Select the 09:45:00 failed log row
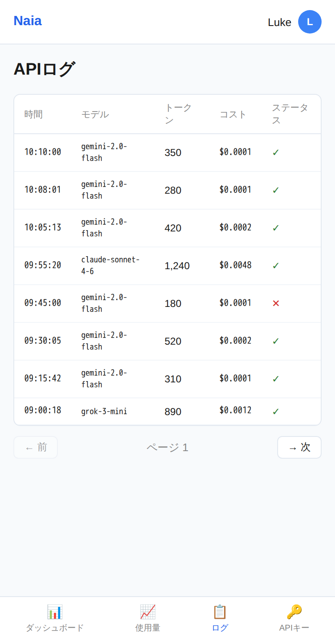335x644 pixels. (x=167, y=303)
